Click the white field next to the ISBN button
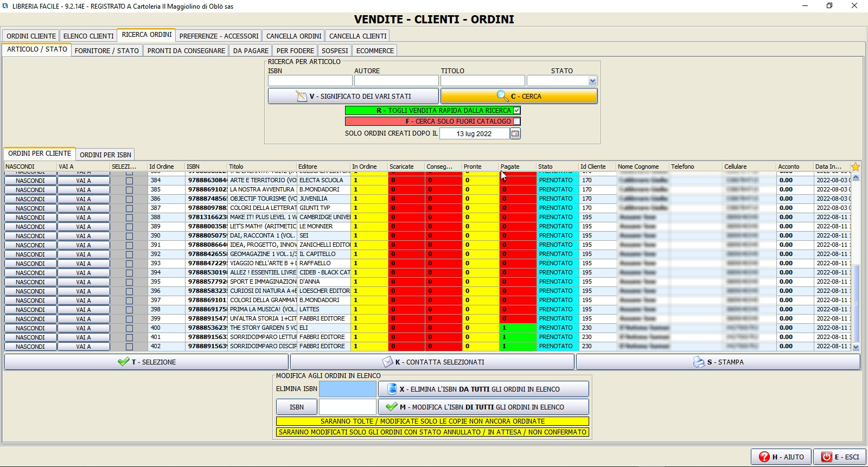 tap(348, 407)
